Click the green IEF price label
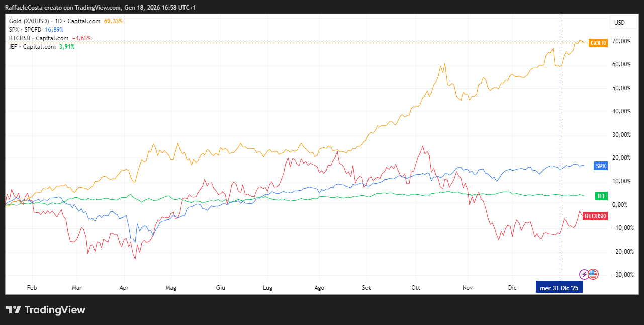 pos(601,196)
